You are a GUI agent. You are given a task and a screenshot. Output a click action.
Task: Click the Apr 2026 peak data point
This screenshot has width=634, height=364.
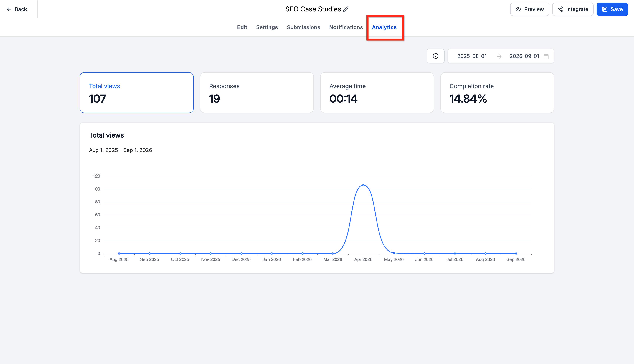pos(363,185)
